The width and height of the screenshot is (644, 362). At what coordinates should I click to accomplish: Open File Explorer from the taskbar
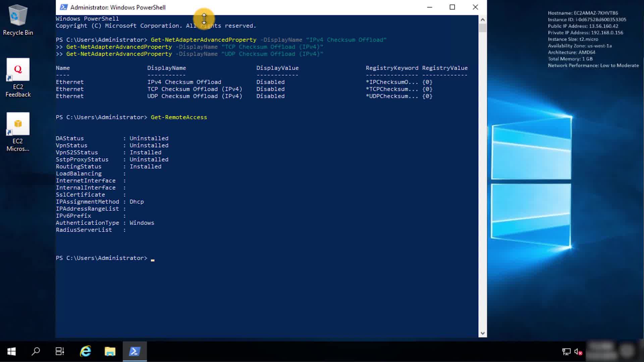click(110, 351)
